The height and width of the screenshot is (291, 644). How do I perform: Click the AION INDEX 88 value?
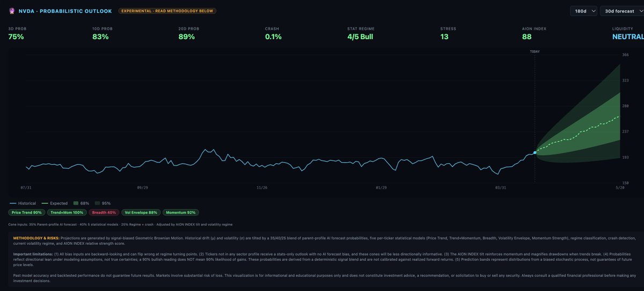(x=527, y=37)
